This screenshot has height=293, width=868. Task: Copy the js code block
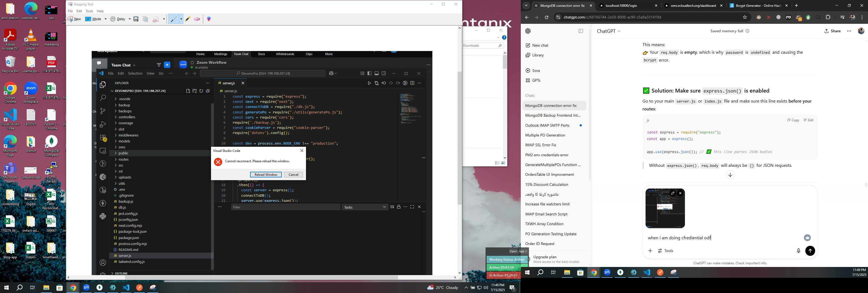point(793,120)
